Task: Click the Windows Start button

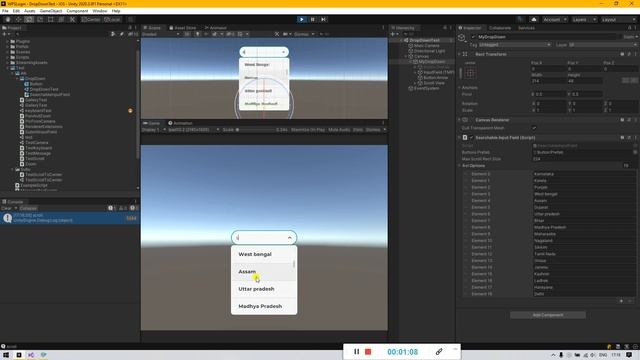Action: (x=6, y=355)
